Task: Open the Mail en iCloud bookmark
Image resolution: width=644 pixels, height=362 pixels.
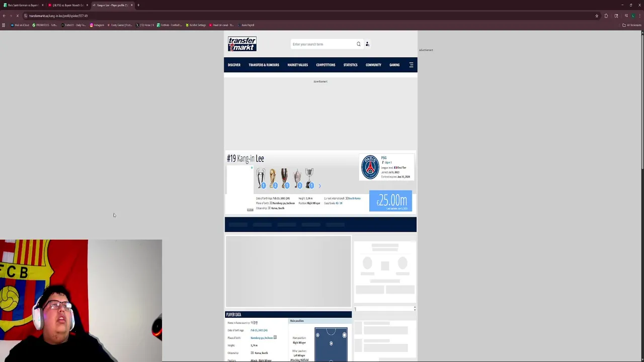Action: (20, 25)
